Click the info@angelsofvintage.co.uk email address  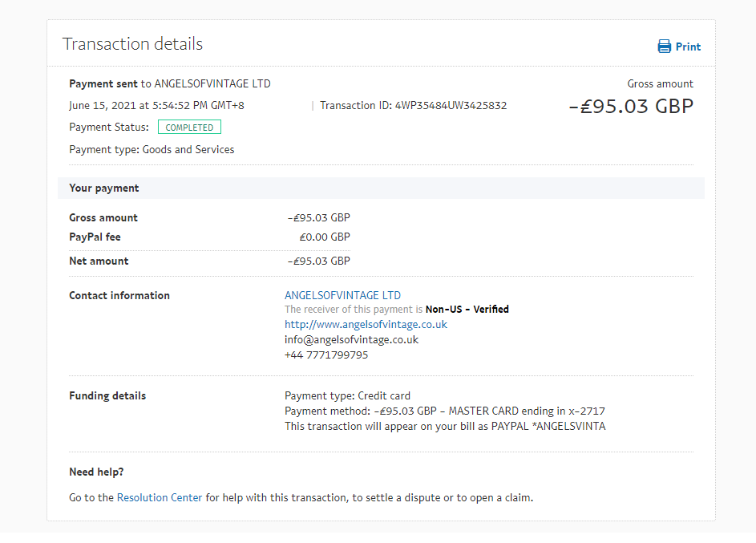[351, 339]
